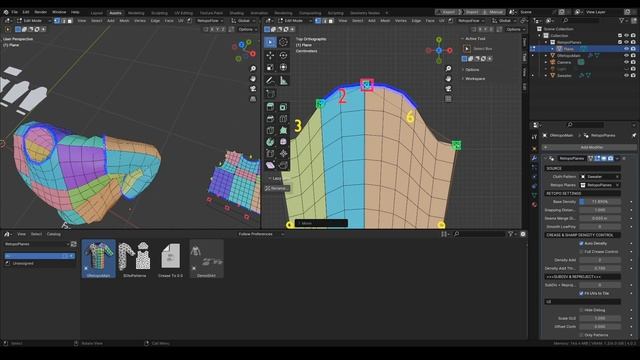Viewport: 640px width, 360px height.
Task: Select the Rotate tool in right viewport
Action: click(283, 55)
